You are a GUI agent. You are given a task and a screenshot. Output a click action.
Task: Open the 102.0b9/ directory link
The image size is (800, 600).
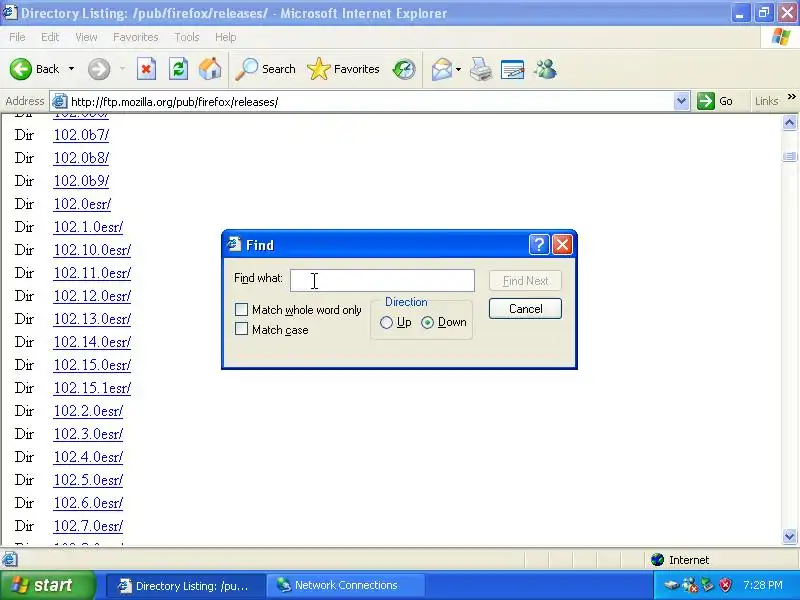(81, 181)
